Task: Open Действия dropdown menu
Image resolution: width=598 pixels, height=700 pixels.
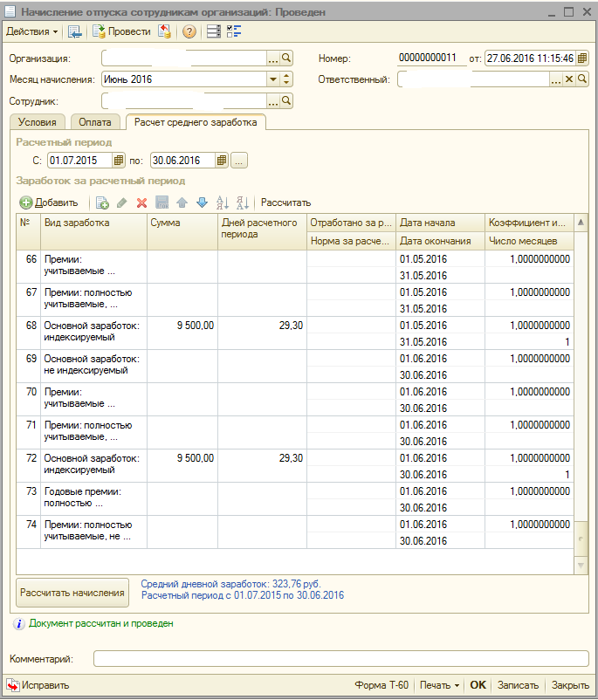Action: [x=31, y=31]
